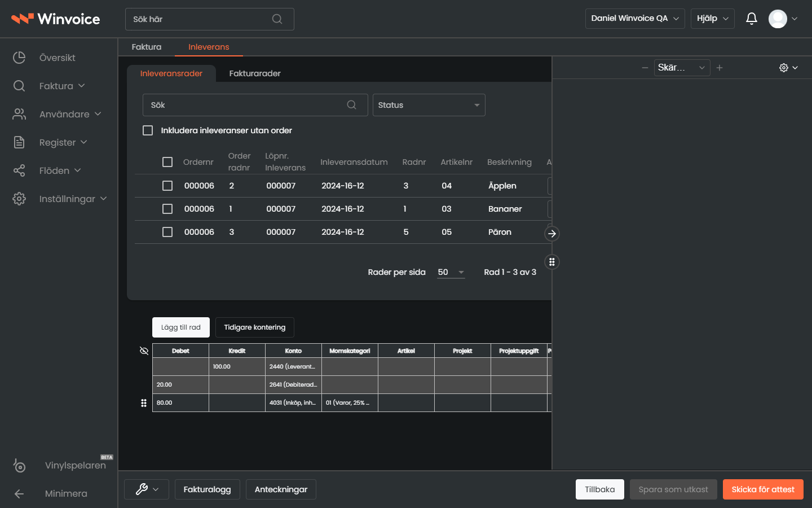Switch to the Faktura tab
Image resolution: width=812 pixels, height=508 pixels.
(147, 47)
